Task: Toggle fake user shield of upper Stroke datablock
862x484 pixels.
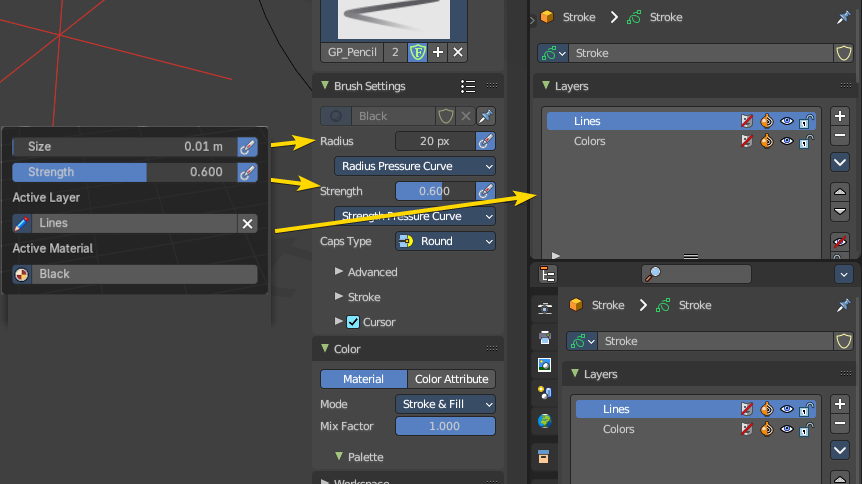Action: pyautogui.click(x=844, y=53)
